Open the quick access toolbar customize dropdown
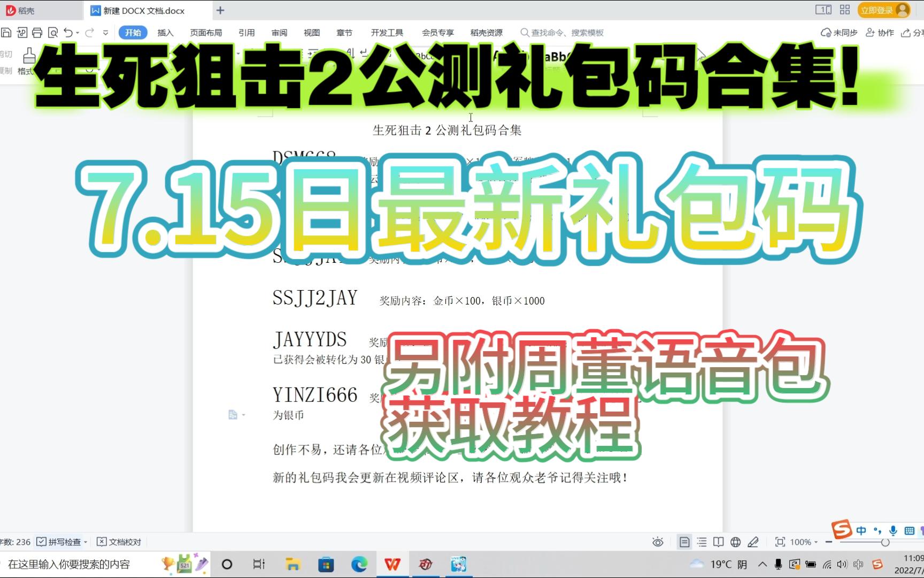Image resolution: width=924 pixels, height=578 pixels. pos(106,33)
